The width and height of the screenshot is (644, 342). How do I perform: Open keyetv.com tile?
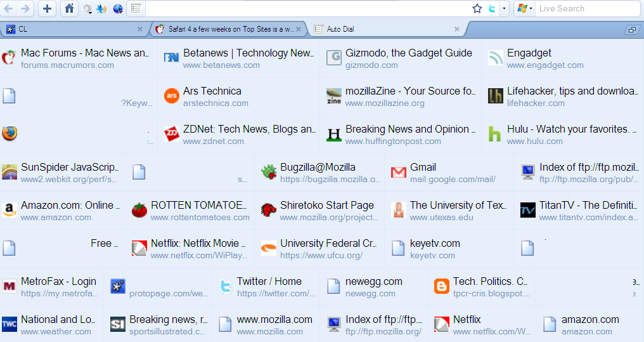pyautogui.click(x=449, y=248)
